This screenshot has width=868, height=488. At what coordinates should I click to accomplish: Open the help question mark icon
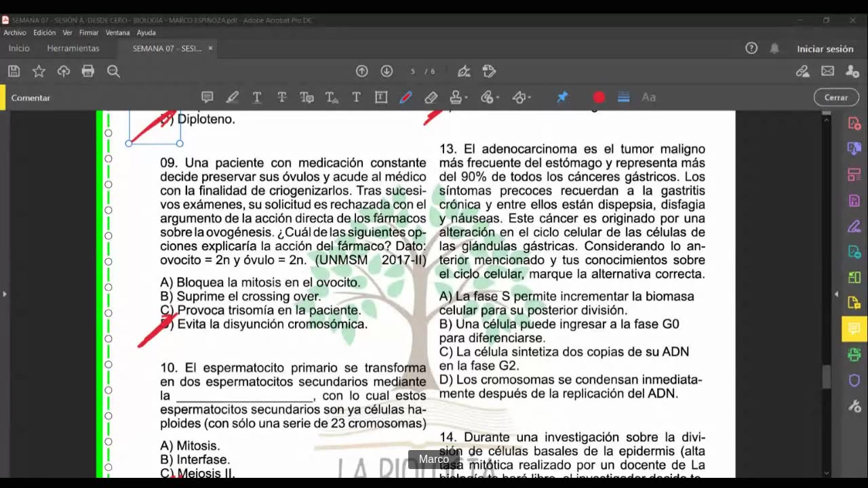751,48
